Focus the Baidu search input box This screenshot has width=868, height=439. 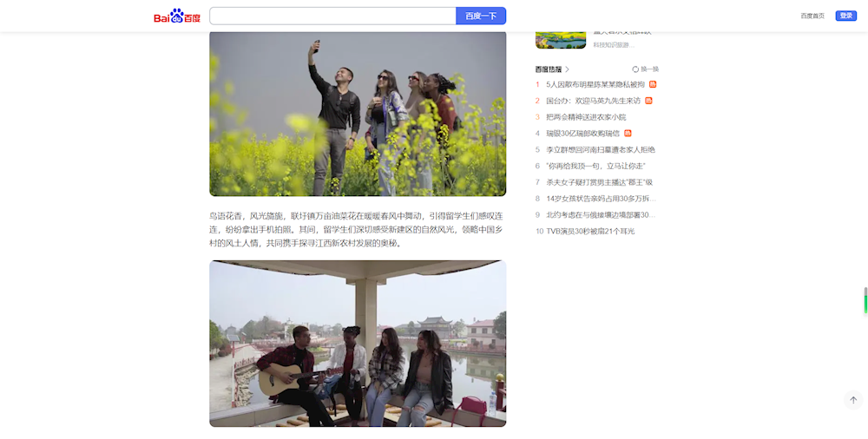(x=332, y=16)
